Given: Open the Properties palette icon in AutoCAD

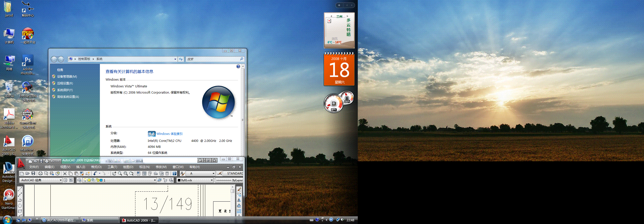Looking at the screenshot, I should (138, 173).
